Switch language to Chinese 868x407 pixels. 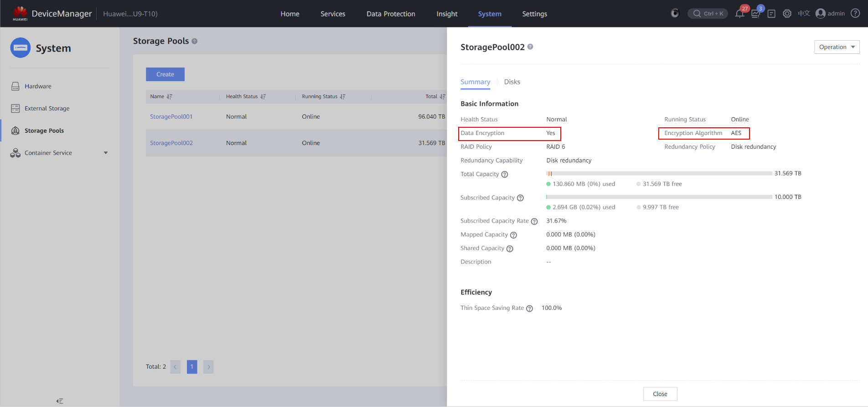804,14
